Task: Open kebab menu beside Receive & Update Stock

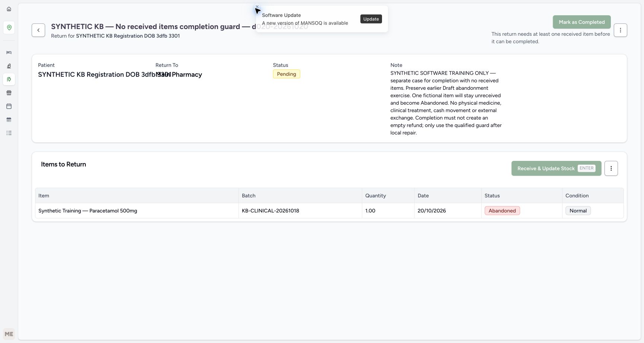Action: coord(611,168)
